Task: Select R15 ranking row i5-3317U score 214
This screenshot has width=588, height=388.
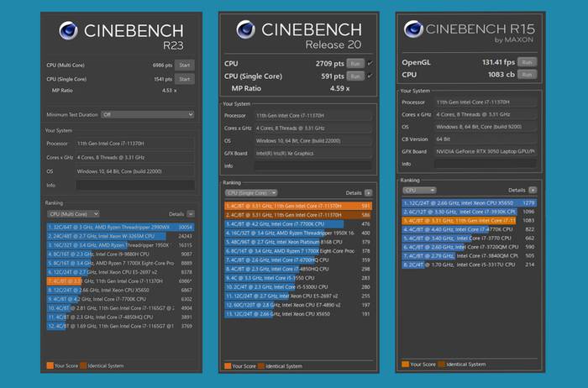Action: pos(469,265)
